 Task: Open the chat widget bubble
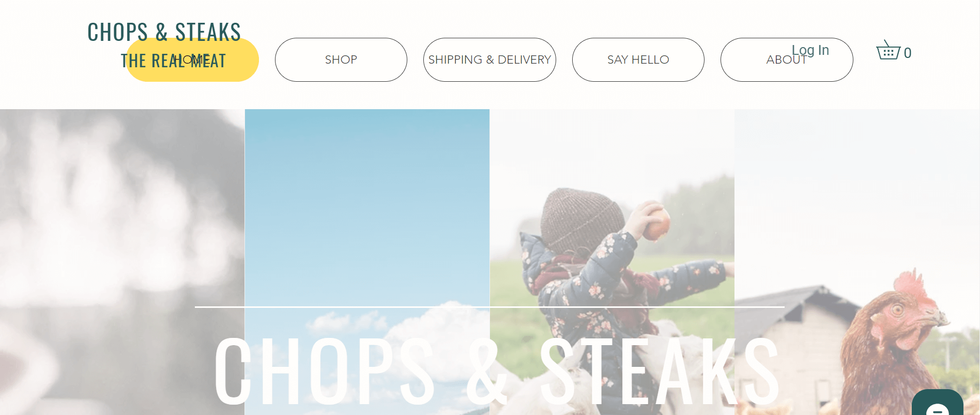tap(937, 403)
